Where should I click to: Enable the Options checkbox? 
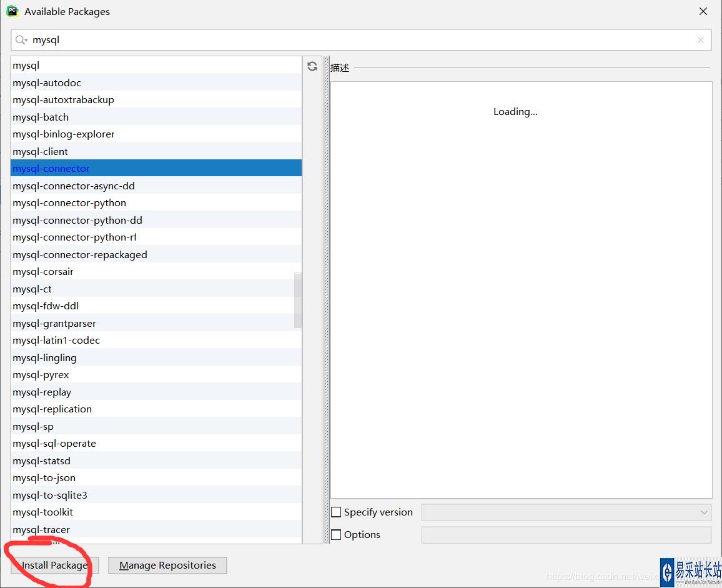tap(336, 534)
